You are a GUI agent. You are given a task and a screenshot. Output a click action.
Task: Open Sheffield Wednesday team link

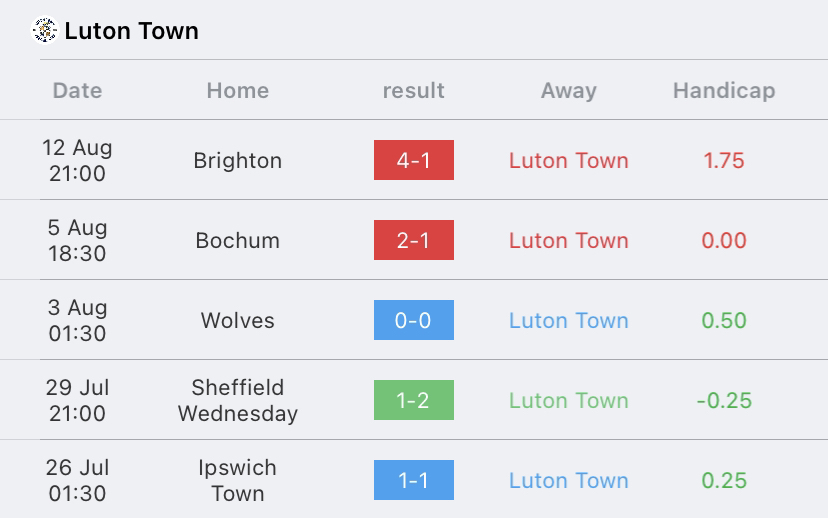click(x=237, y=400)
